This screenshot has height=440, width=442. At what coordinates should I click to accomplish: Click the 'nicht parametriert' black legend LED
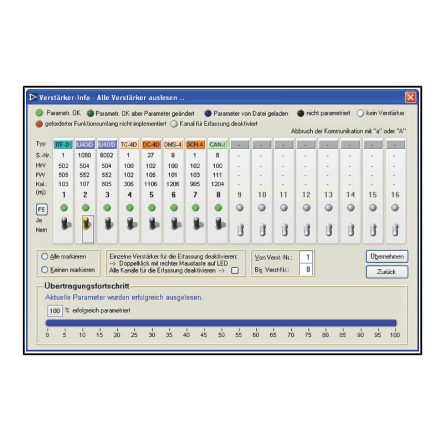[x=301, y=113]
